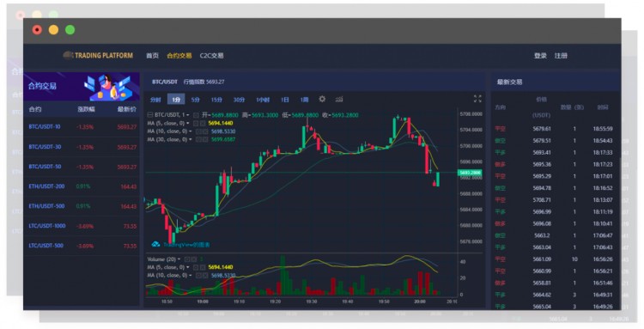The image size is (644, 329).
Task: Click the 涨跌幅 column header
Action: tap(86, 109)
